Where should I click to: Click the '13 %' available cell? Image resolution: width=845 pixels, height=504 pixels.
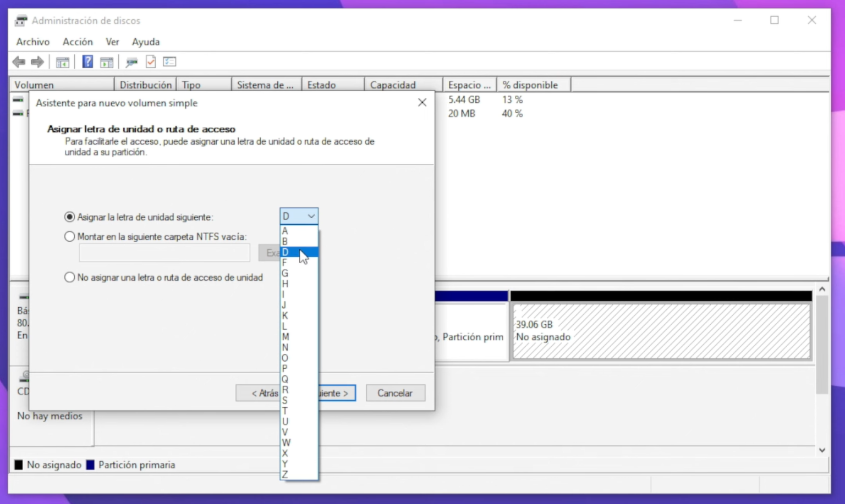coord(512,99)
